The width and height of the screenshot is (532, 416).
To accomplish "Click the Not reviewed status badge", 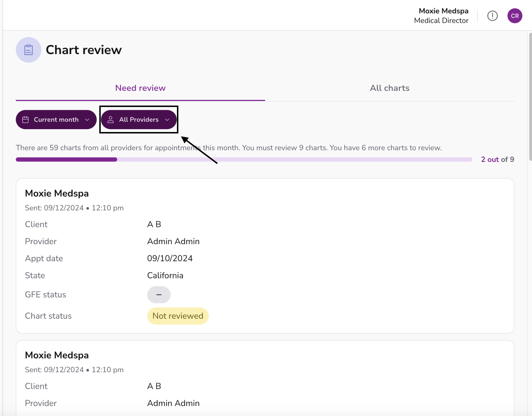I will click(x=178, y=316).
